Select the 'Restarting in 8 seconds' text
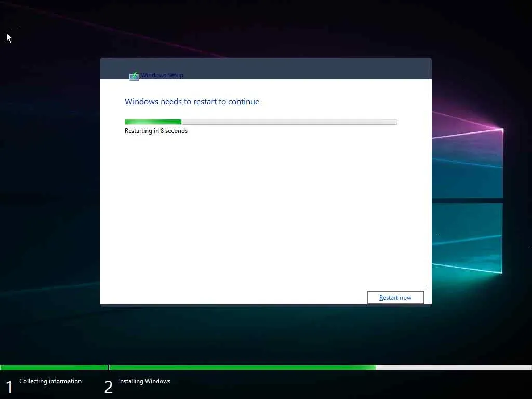Image resolution: width=532 pixels, height=399 pixels. coord(156,131)
